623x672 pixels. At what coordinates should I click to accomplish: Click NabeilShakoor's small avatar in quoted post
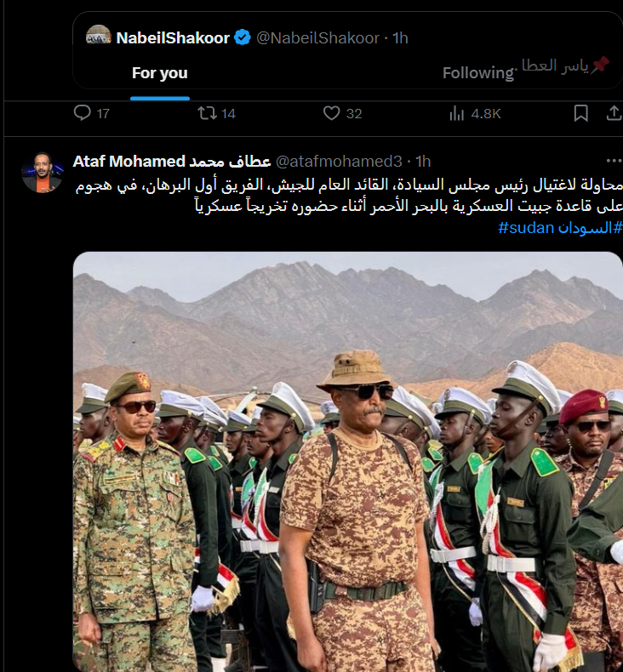[98, 35]
